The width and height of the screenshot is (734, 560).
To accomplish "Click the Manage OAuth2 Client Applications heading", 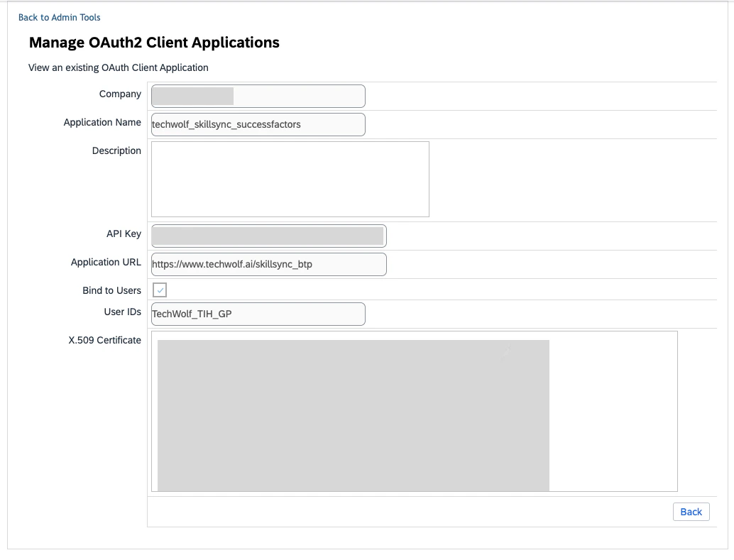I will tap(153, 43).
